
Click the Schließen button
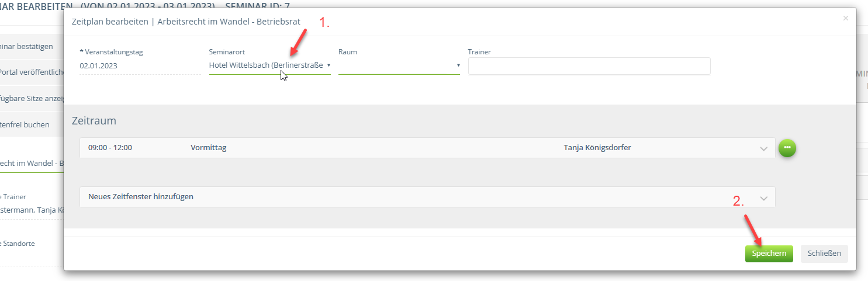click(824, 254)
